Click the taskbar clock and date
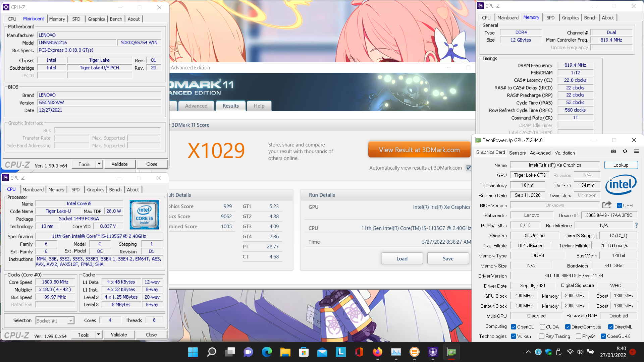Screen dimensions: 644x362 click(613, 352)
